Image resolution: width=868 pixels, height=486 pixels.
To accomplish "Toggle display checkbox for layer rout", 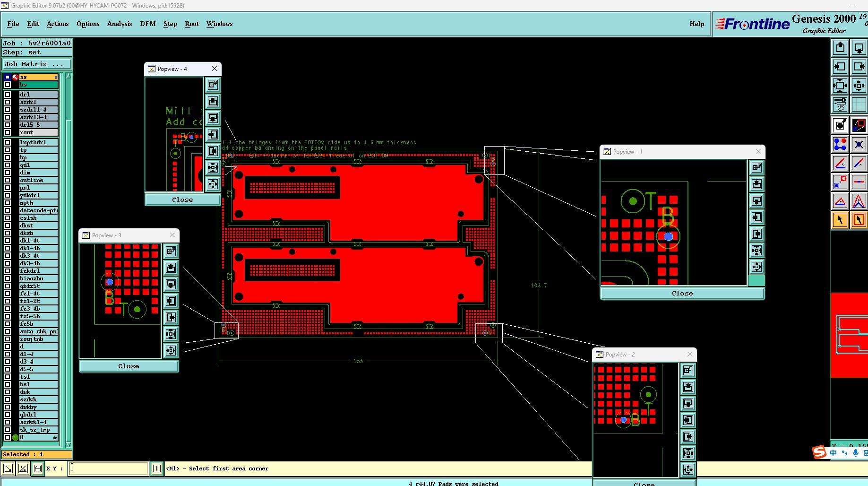I will pyautogui.click(x=8, y=132).
